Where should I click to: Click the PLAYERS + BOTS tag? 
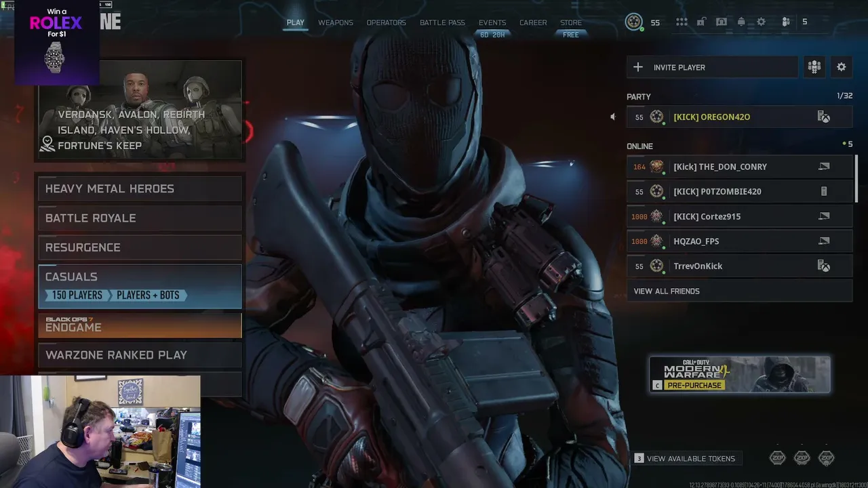point(148,296)
